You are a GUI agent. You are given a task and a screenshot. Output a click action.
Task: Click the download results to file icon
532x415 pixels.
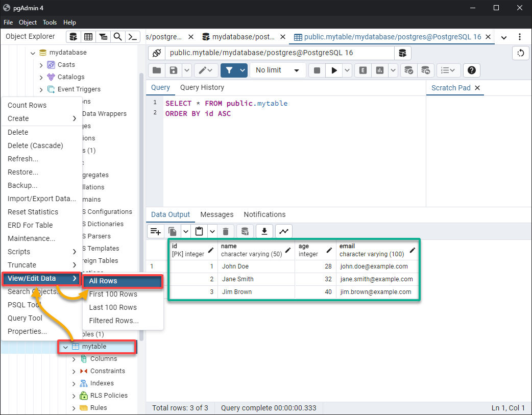(x=264, y=231)
